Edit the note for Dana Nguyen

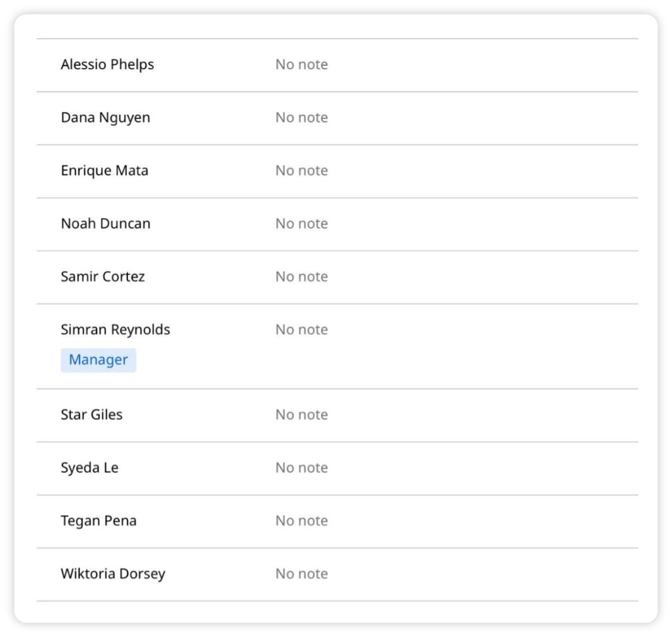(x=302, y=118)
